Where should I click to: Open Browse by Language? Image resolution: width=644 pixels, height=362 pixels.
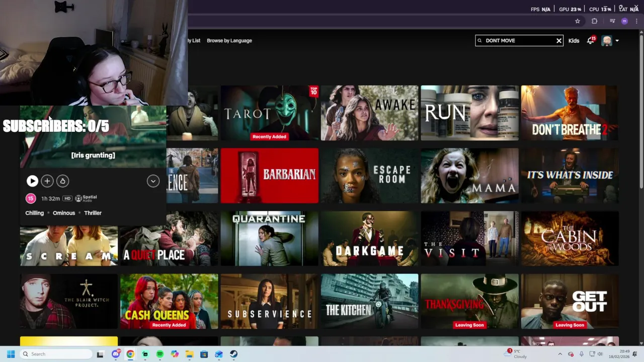(x=229, y=41)
